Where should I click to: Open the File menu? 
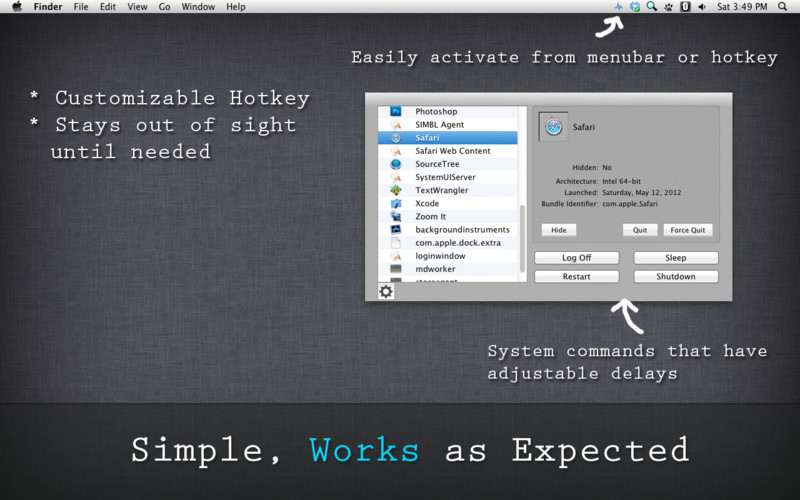point(81,7)
